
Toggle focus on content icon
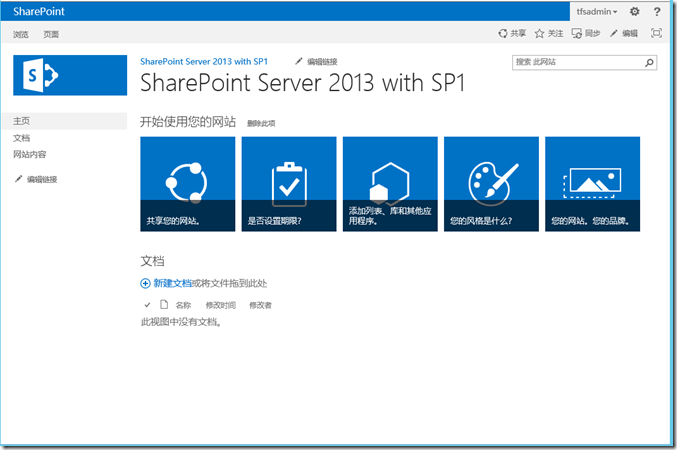click(656, 33)
